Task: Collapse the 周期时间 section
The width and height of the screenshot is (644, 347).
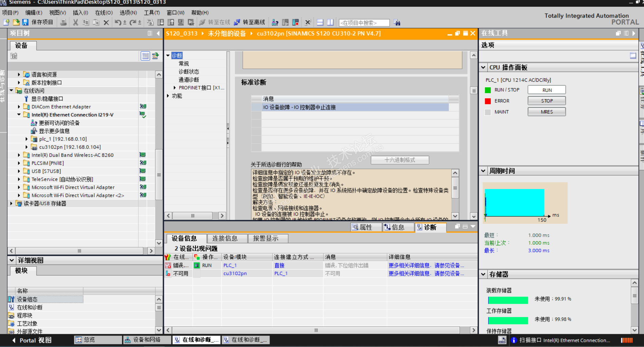Action: tap(483, 171)
